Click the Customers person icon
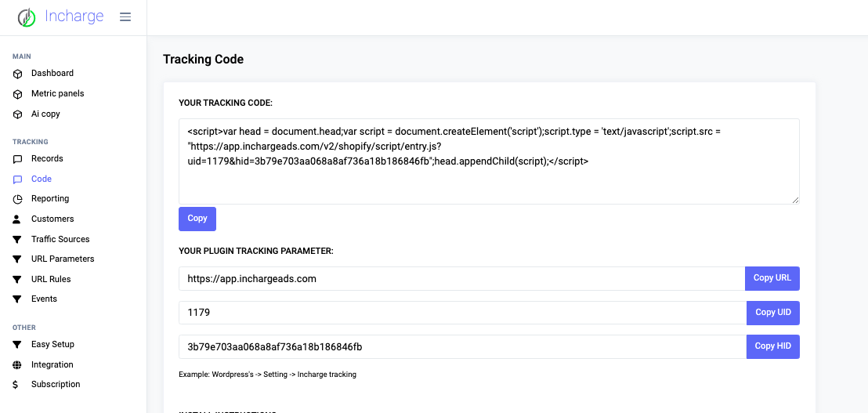Screen dimensions: 868x413 coord(16,219)
